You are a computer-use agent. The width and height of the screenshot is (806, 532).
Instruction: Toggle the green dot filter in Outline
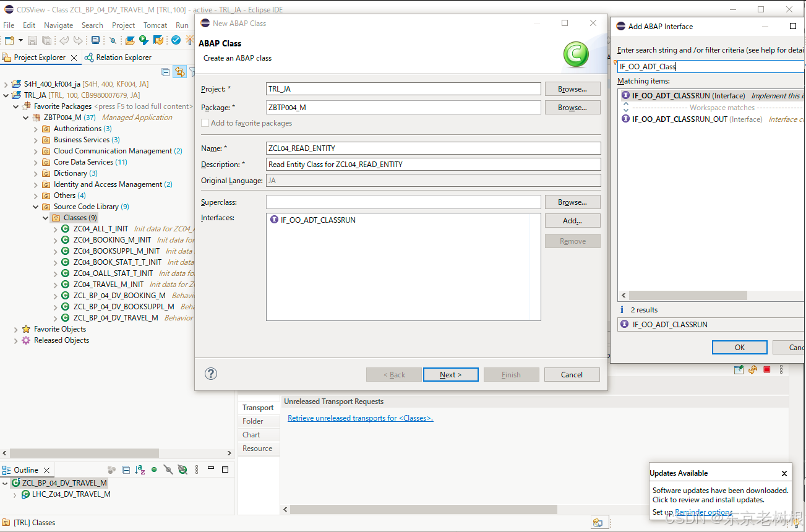(154, 470)
